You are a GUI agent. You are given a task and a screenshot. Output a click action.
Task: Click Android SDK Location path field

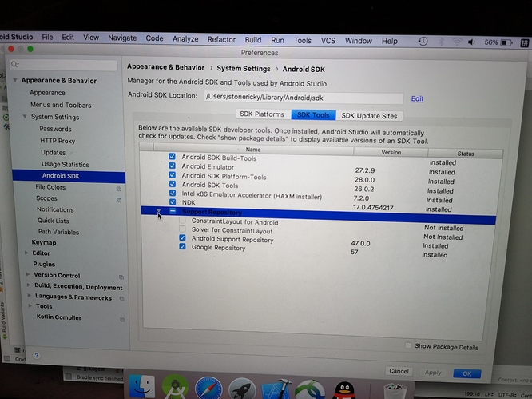pyautogui.click(x=304, y=98)
